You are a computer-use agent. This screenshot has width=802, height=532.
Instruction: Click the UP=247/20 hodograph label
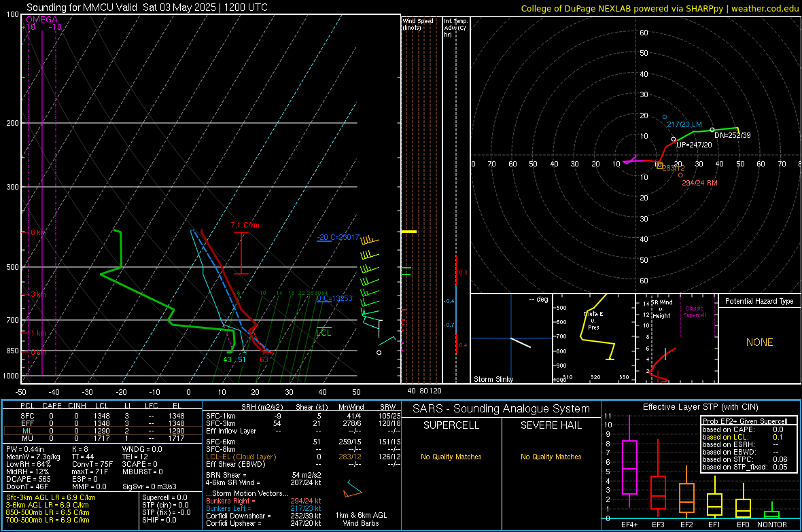694,145
